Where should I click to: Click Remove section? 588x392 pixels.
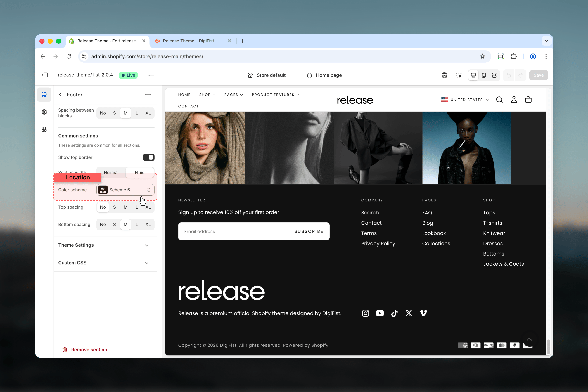point(84,350)
